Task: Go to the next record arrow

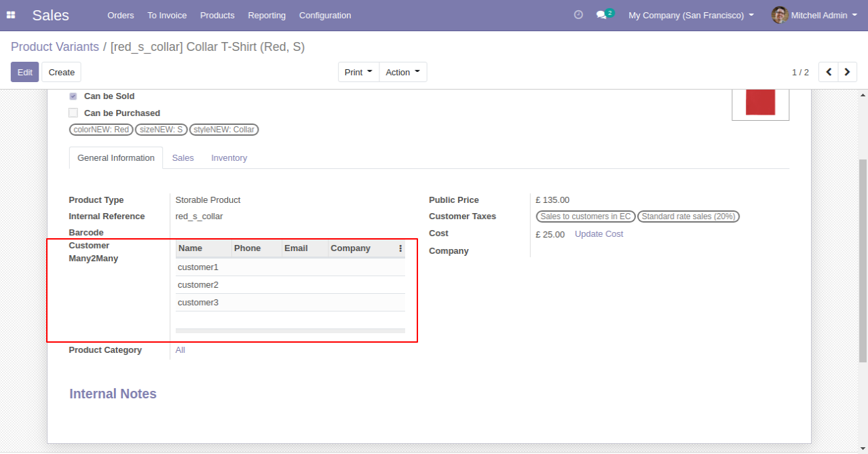Action: (847, 72)
